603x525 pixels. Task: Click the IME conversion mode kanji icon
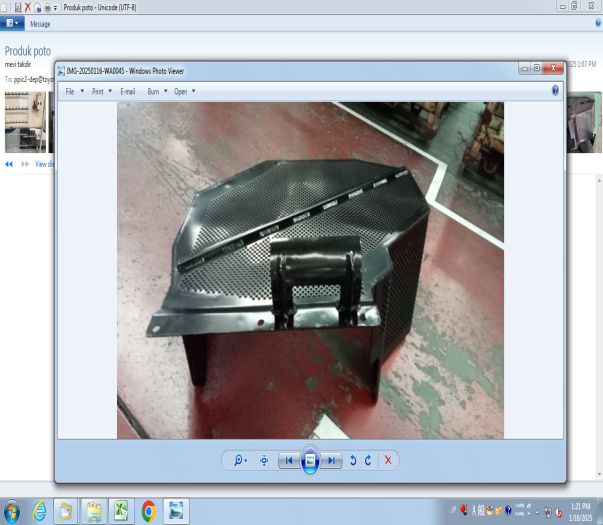pyautogui.click(x=481, y=510)
